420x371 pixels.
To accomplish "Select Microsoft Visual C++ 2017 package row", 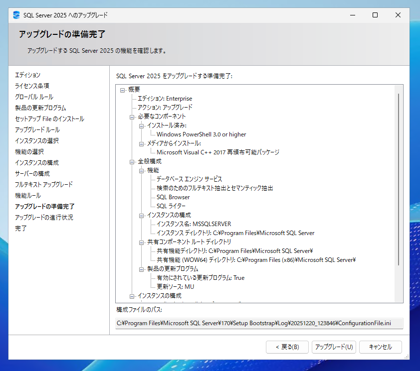I will click(x=218, y=153).
